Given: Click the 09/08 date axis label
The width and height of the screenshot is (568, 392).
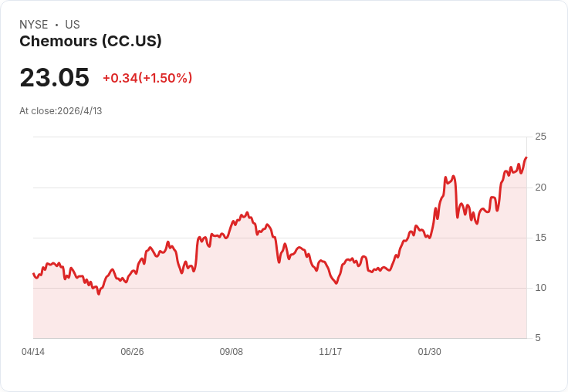Looking at the screenshot, I should [x=231, y=352].
